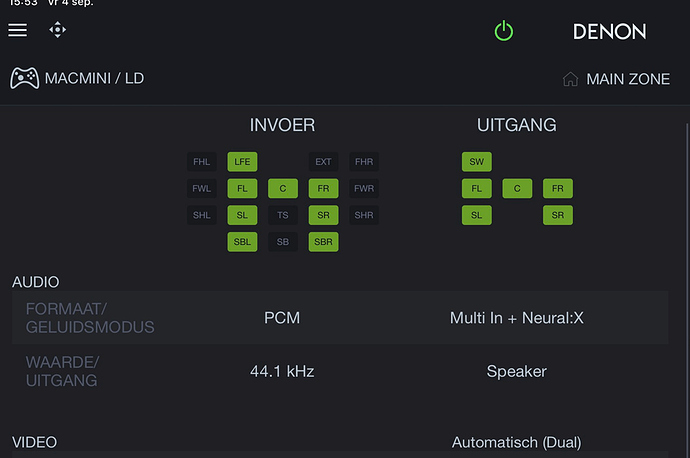This screenshot has height=458, width=690.
Task: Tap the Automatisch (Dual) video setting
Action: (517, 442)
